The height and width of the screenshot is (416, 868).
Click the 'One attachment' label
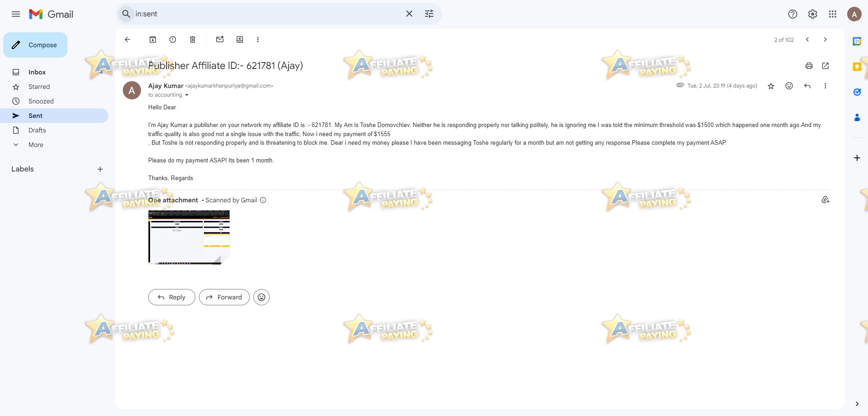[173, 200]
